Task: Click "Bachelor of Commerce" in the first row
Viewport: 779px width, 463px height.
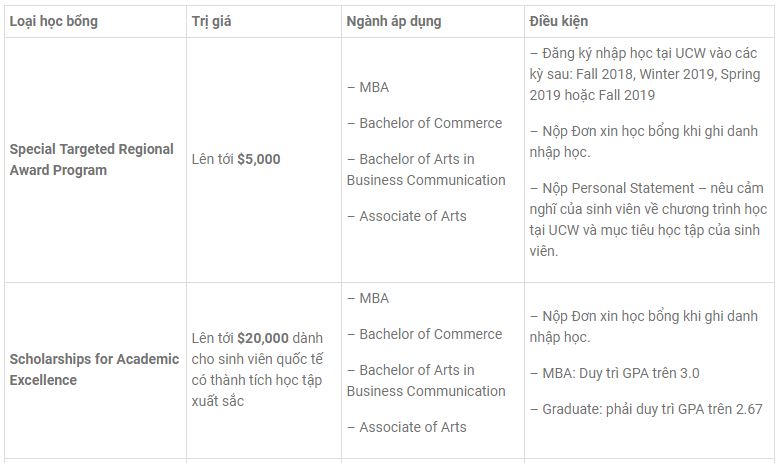Action: click(x=430, y=123)
